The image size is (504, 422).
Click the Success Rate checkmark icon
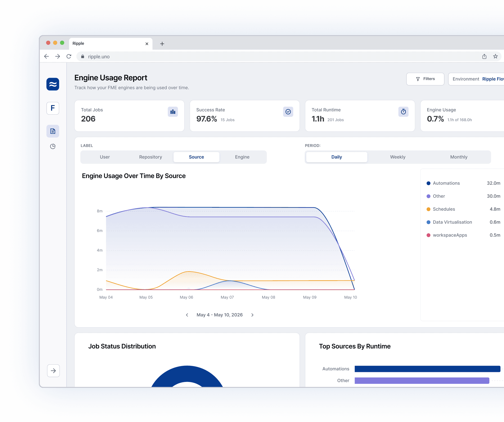288,112
